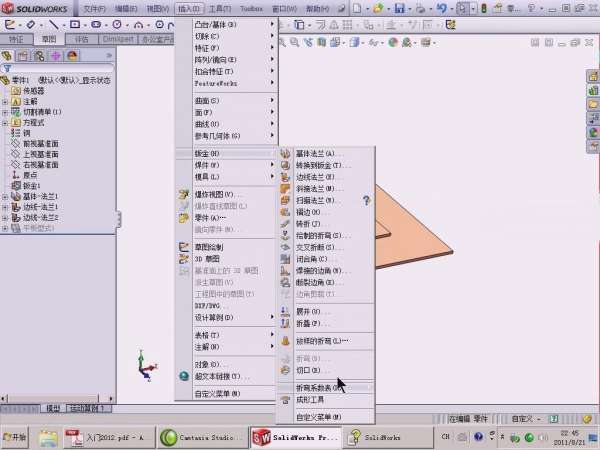Select 前视基准面 in the feature tree
This screenshot has width=600, height=450.
coord(35,143)
